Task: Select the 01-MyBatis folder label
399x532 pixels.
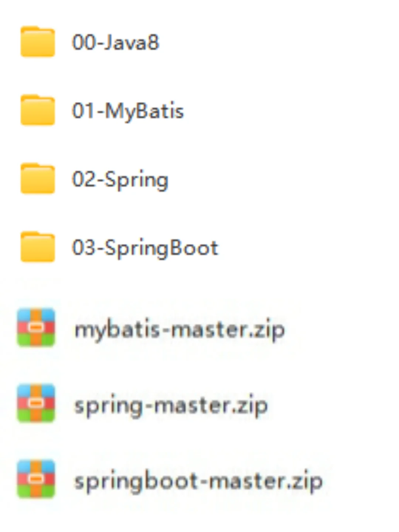Action: [128, 111]
